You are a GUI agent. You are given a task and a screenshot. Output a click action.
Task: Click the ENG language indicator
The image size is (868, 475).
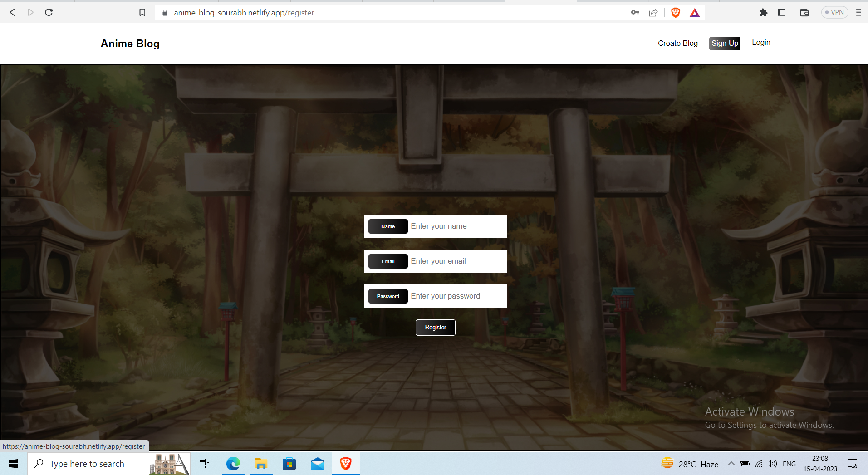789,464
